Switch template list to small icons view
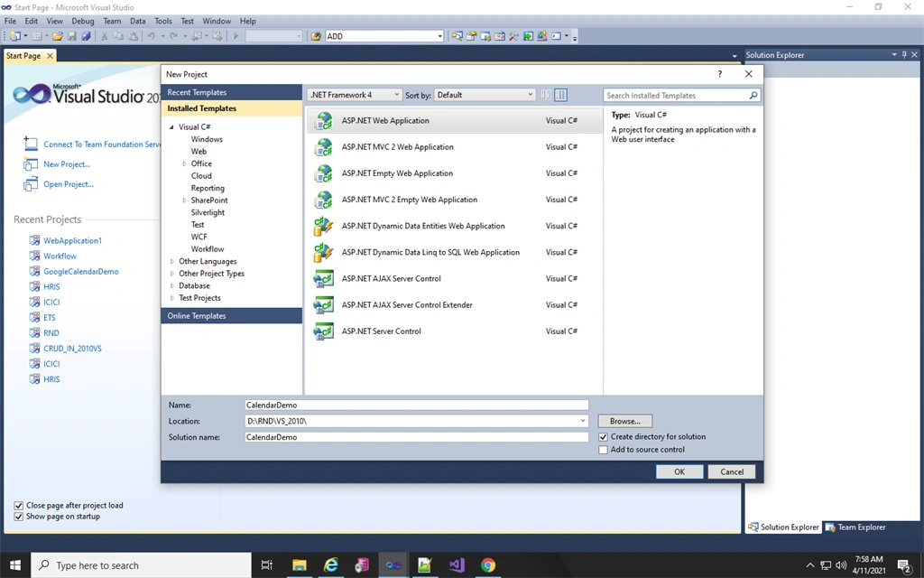The image size is (924, 578). tap(546, 95)
